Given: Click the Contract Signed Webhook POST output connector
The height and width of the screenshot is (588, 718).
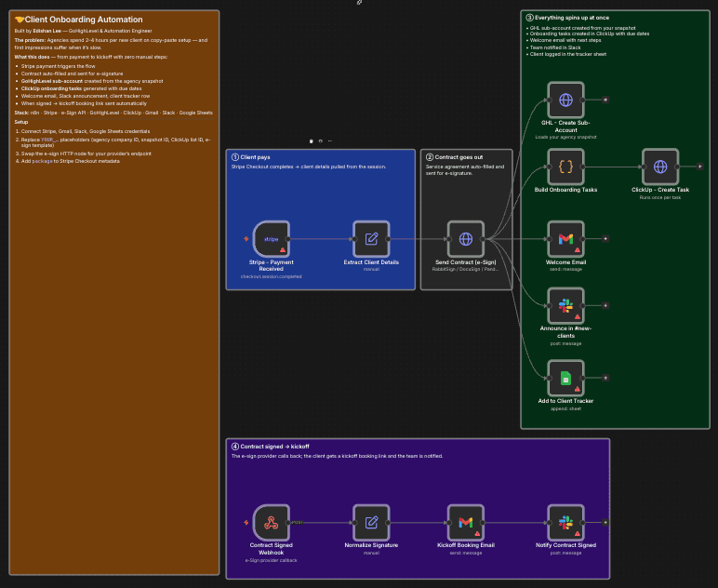Looking at the screenshot, I should click(288, 523).
